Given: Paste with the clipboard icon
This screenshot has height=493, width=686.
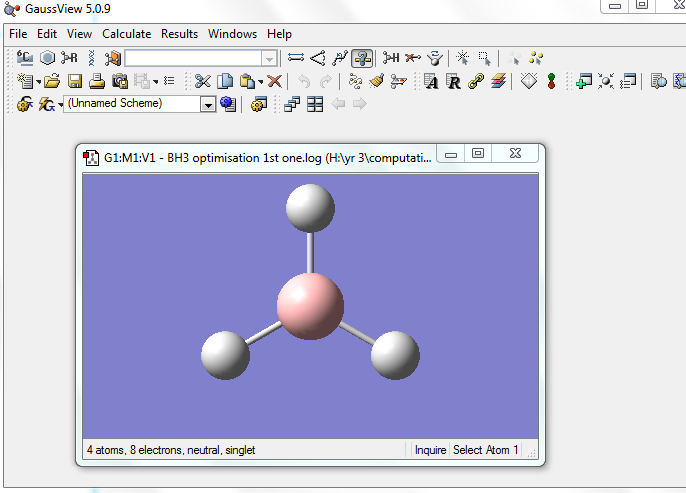Looking at the screenshot, I should click(248, 81).
